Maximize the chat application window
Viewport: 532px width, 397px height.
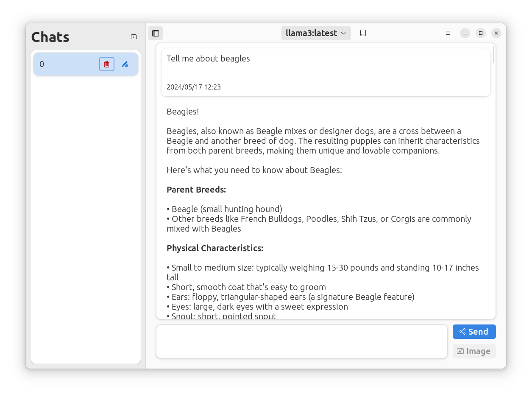click(x=481, y=33)
